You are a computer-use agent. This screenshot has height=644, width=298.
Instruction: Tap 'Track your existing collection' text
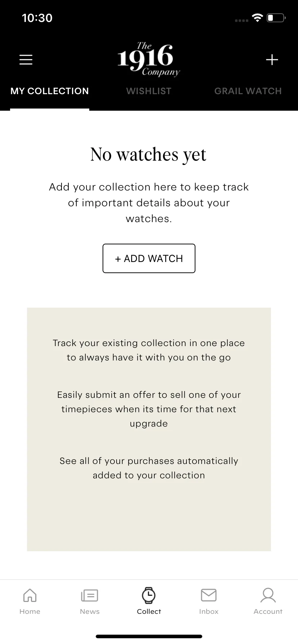point(149,350)
